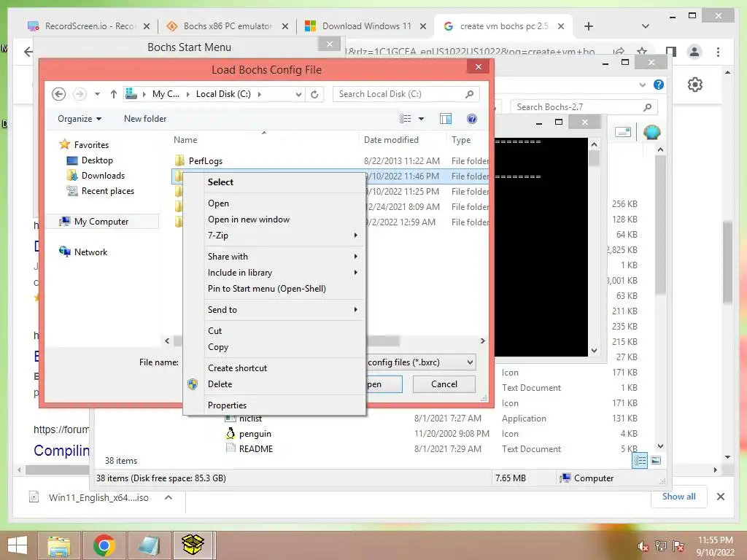Open Explorer window Help blue question icon

click(659, 85)
